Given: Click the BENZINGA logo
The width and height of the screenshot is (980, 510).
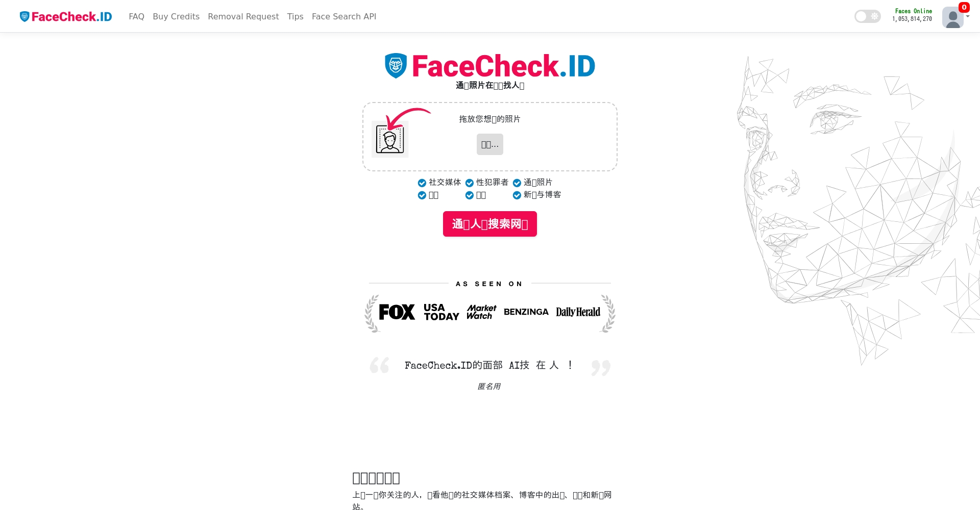Looking at the screenshot, I should (x=526, y=312).
